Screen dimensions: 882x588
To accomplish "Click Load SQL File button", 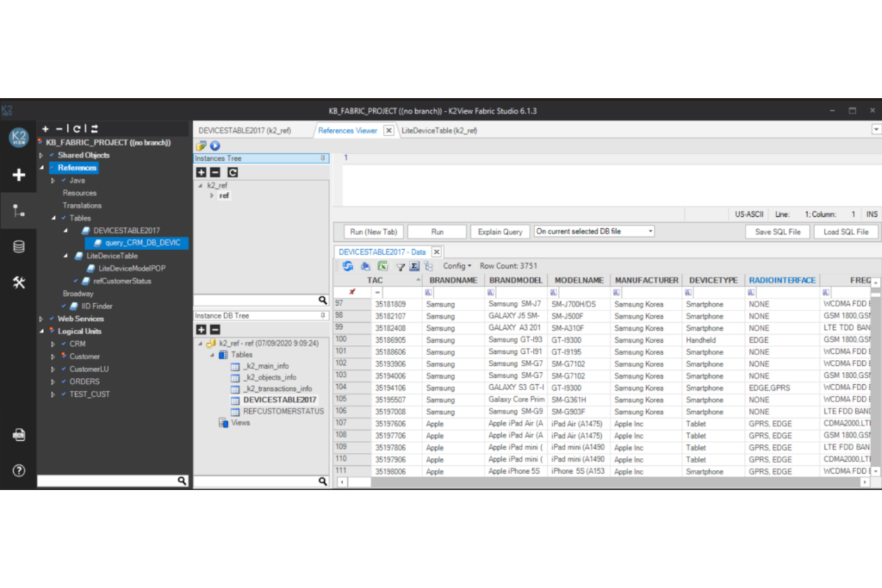I will pyautogui.click(x=846, y=232).
